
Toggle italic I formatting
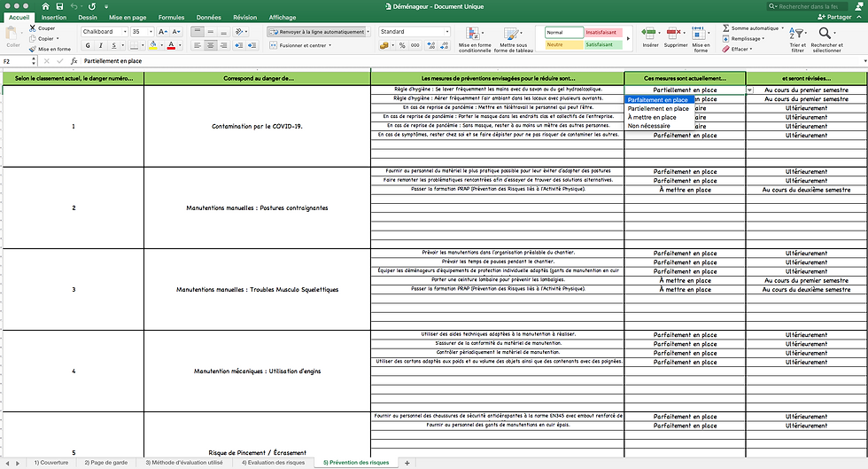(101, 45)
